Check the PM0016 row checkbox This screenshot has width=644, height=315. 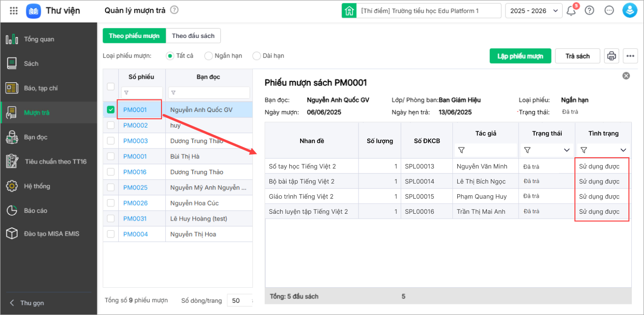pyautogui.click(x=110, y=172)
